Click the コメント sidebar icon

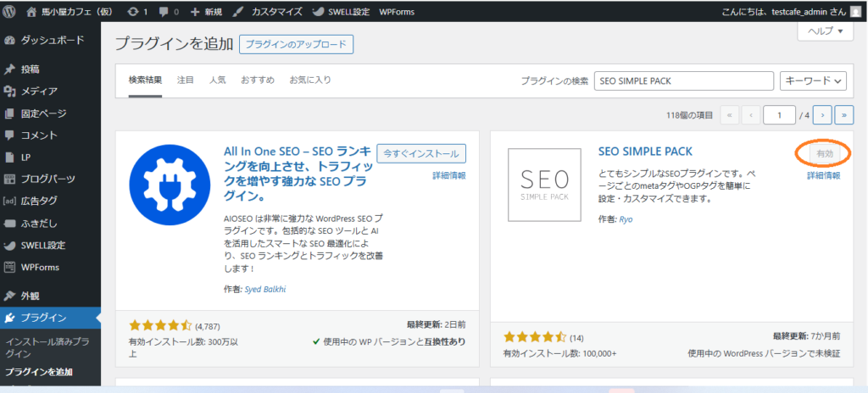pos(9,135)
